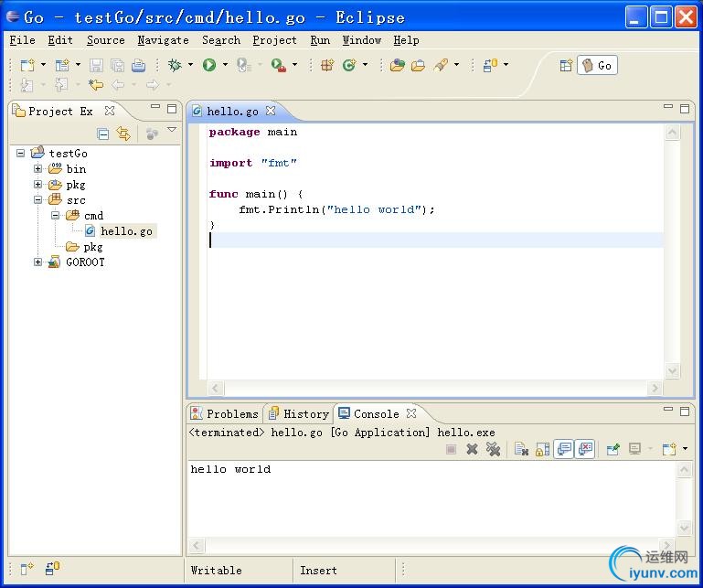Image resolution: width=703 pixels, height=588 pixels.
Task: Click the Search flashlight toolbar icon
Action: coord(441,66)
